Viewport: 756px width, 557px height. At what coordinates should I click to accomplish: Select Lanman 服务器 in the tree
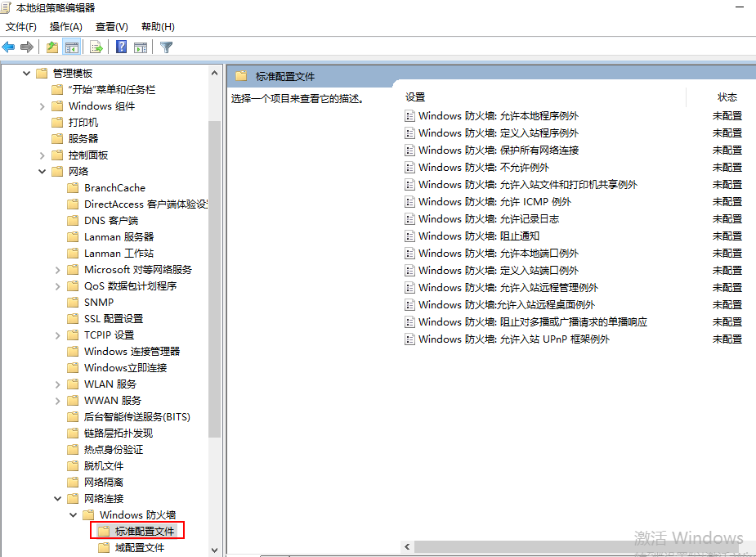click(x=119, y=237)
